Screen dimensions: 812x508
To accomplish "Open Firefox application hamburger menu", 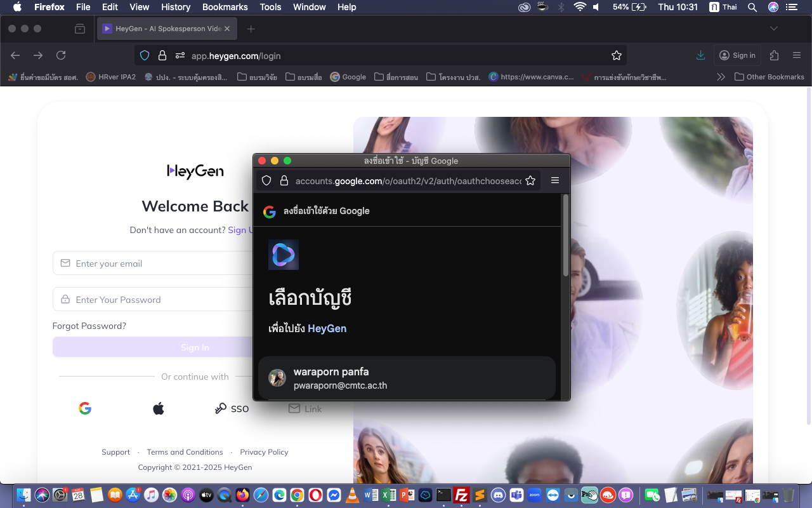I will pyautogui.click(x=797, y=55).
